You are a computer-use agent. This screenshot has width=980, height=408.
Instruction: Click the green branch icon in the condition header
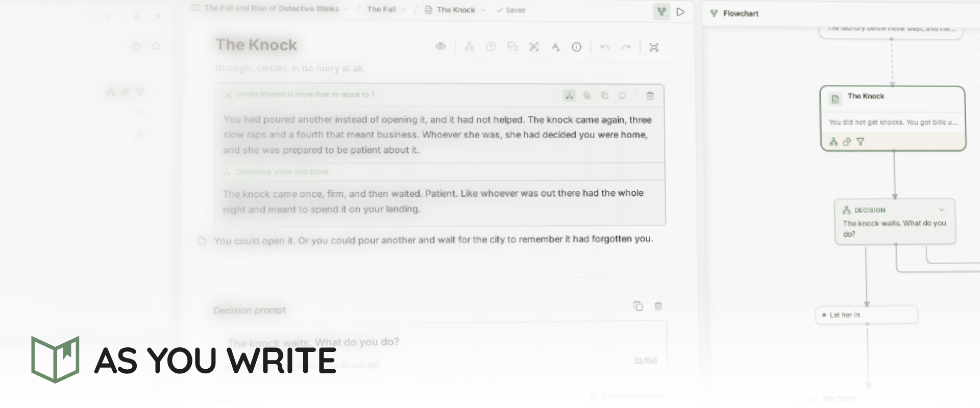click(569, 95)
